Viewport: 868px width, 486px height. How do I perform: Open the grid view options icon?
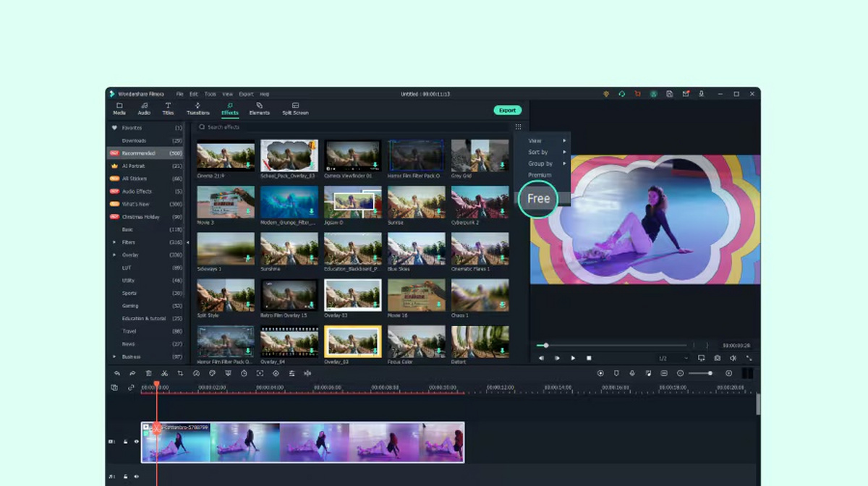(x=518, y=127)
